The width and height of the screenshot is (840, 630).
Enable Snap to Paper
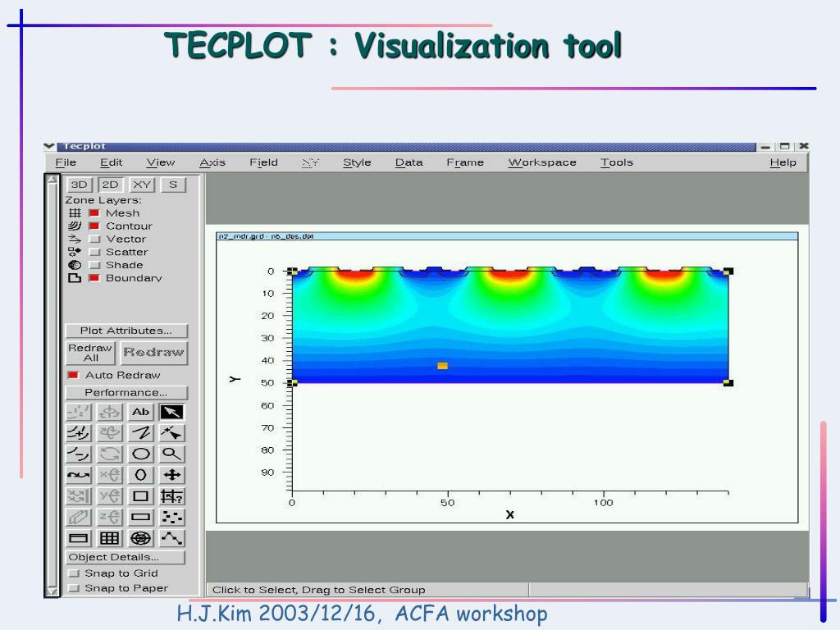tap(74, 587)
